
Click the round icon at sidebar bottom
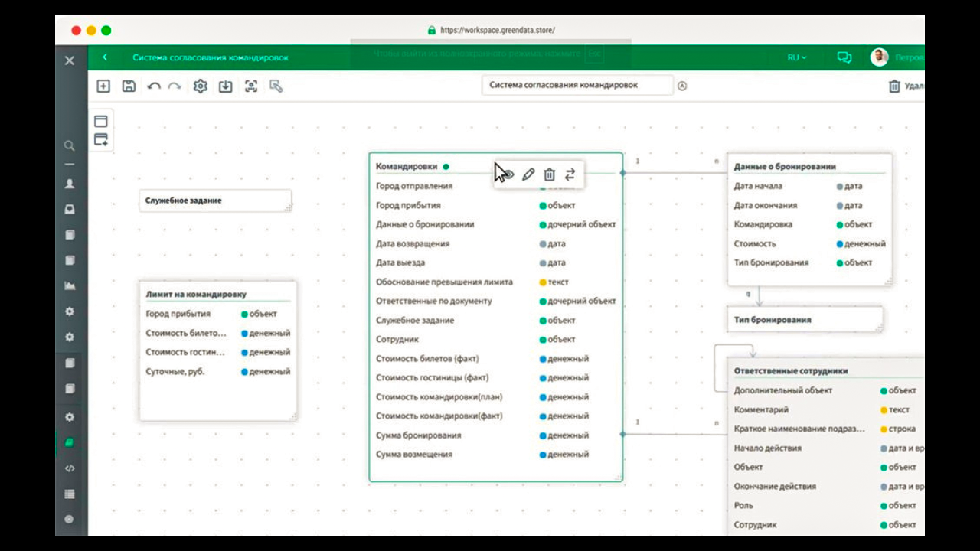click(x=70, y=519)
